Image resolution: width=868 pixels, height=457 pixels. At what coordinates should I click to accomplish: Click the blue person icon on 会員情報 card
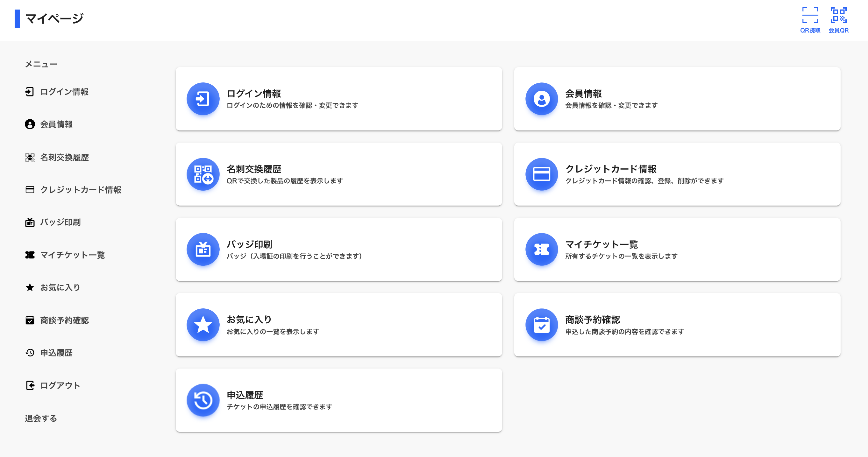(x=542, y=99)
